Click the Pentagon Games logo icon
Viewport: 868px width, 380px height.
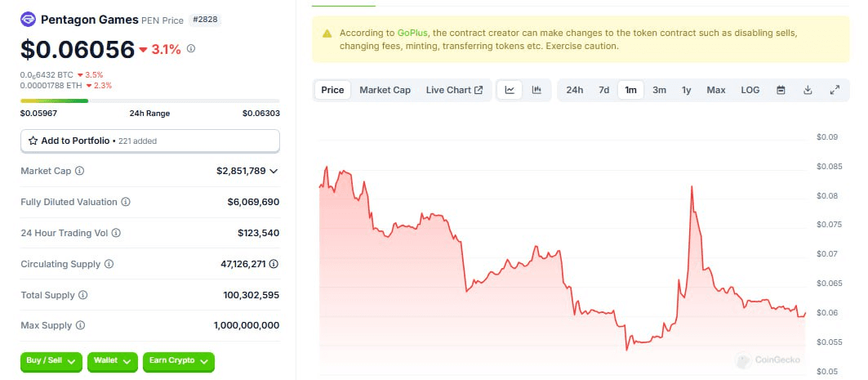click(x=29, y=19)
